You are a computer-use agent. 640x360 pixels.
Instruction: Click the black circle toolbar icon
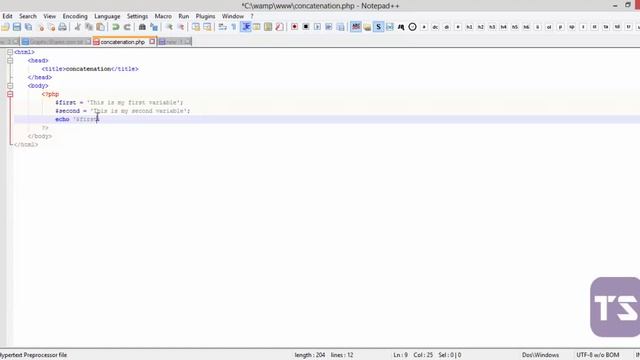point(413,27)
